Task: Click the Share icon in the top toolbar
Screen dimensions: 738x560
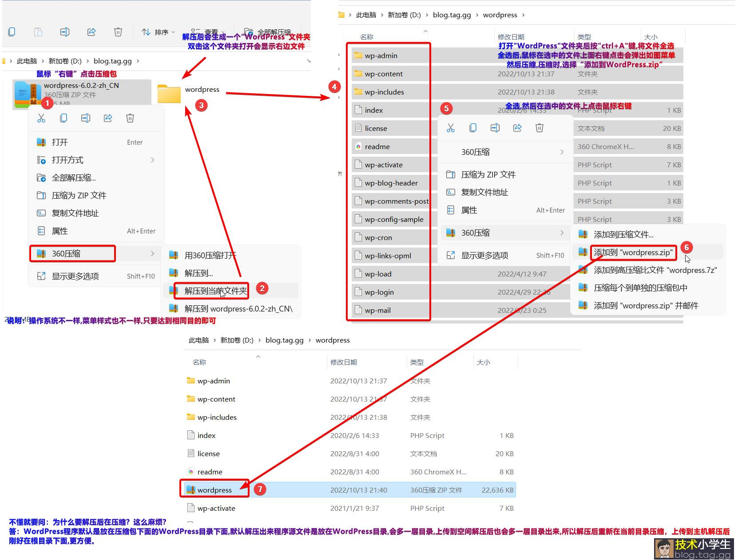Action: pos(91,32)
